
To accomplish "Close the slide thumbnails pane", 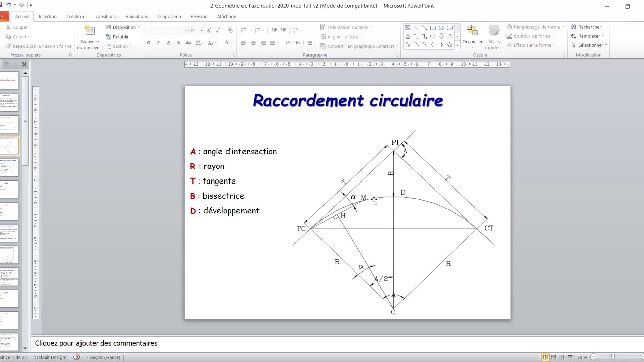I will [x=24, y=64].
